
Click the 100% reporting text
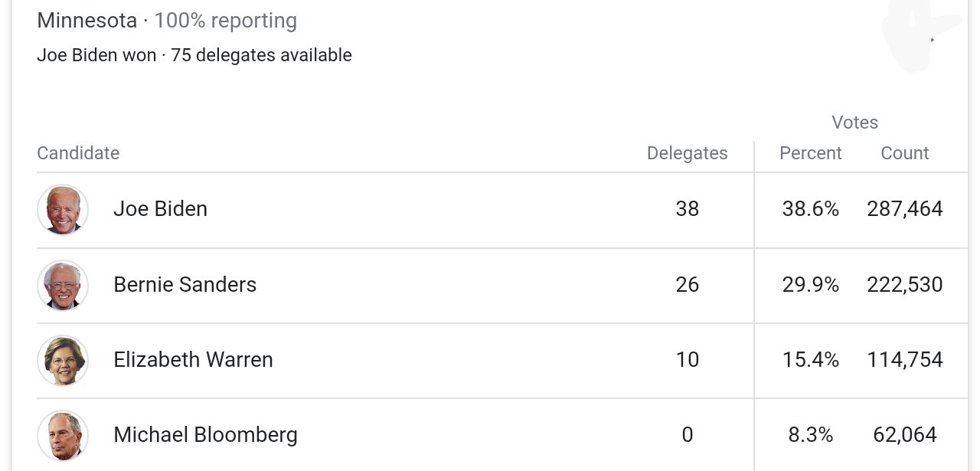pyautogui.click(x=225, y=21)
